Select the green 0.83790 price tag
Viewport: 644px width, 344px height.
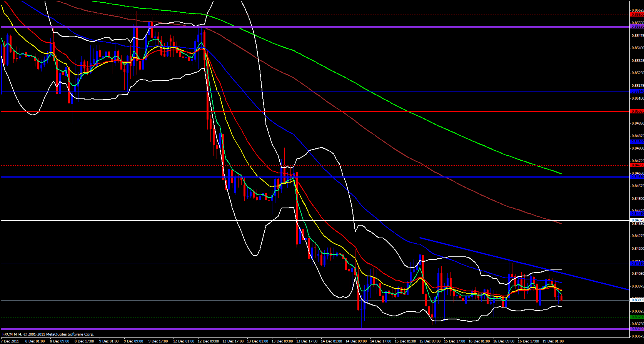pyautogui.click(x=637, y=317)
